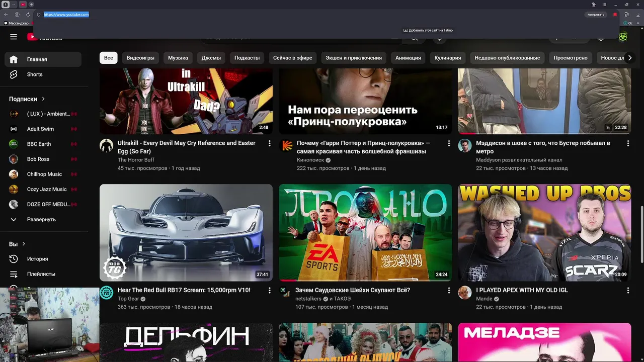Viewport: 644px width, 362px height.
Task: Open Подписки section chevron
Action: [x=43, y=99]
